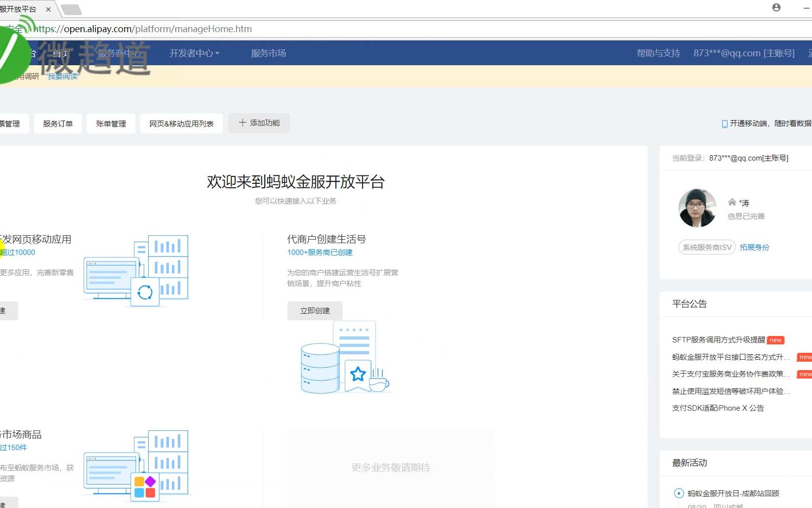The width and height of the screenshot is (812, 508).
Task: Click the home icon beside *涛
Action: [732, 202]
